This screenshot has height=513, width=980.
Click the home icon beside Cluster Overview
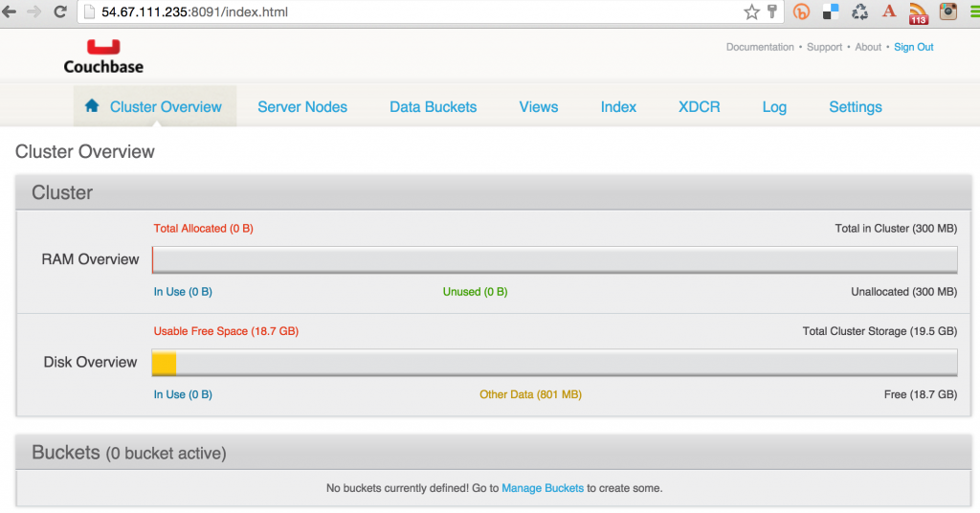[92, 105]
